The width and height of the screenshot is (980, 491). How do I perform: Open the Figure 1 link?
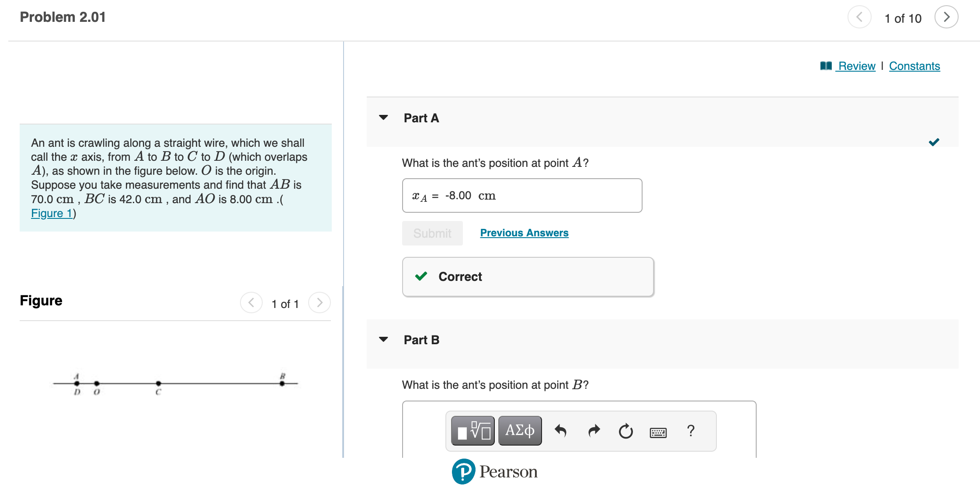(x=52, y=213)
